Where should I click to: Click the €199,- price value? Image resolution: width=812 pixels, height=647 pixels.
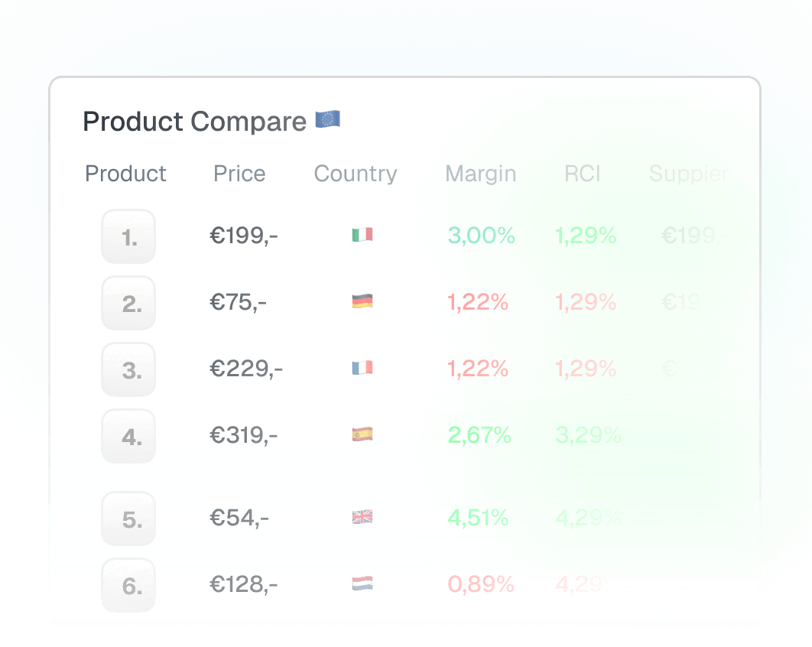244,236
